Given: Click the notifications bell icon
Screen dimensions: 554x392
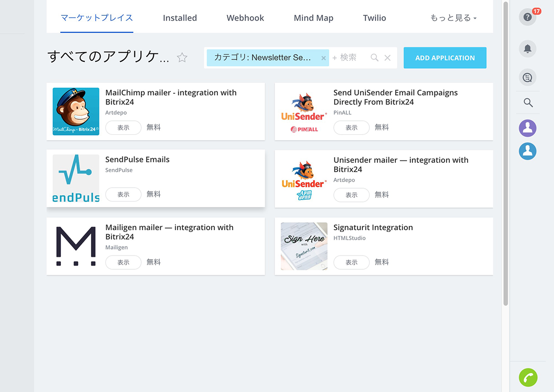Looking at the screenshot, I should point(528,48).
